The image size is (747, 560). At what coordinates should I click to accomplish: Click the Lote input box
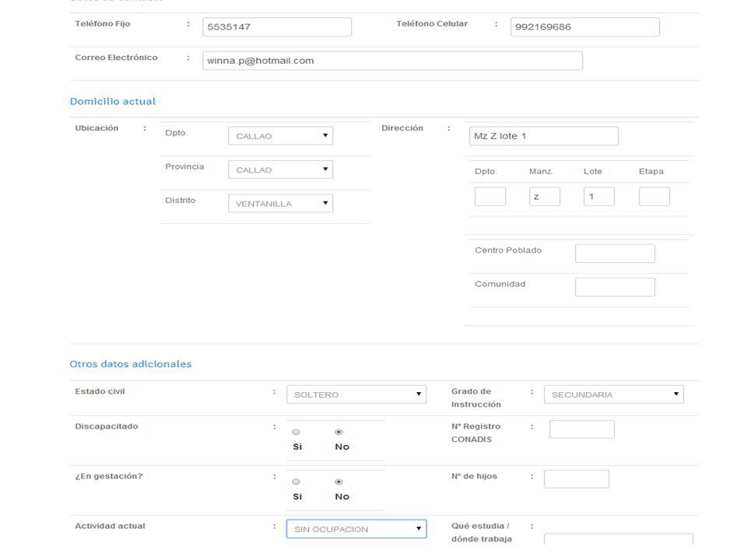pos(599,196)
